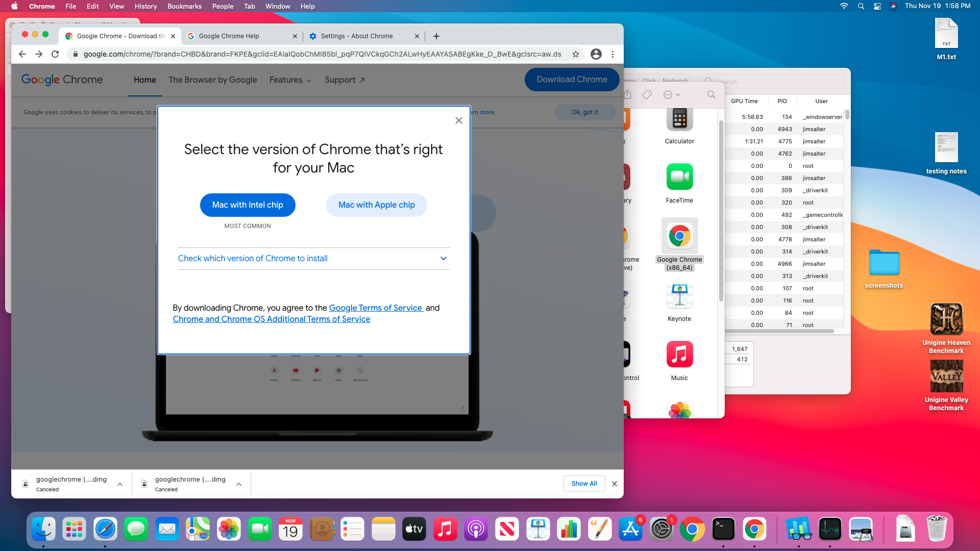Screen dimensions: 980x551
Task: Expand the Show All downloads button
Action: coord(583,483)
